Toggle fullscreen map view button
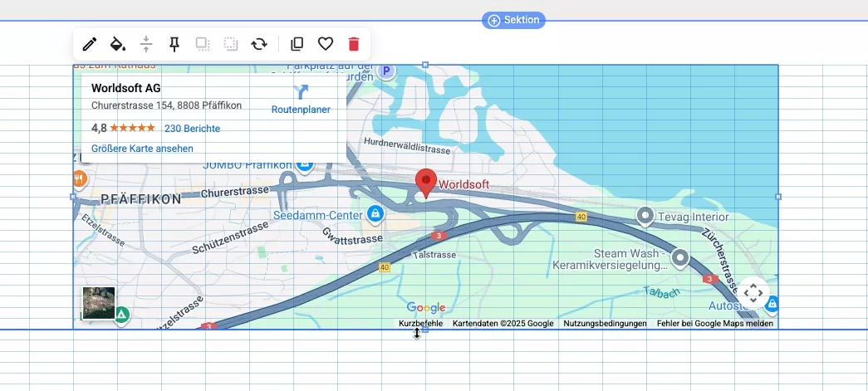The height and width of the screenshot is (391, 868). click(753, 292)
